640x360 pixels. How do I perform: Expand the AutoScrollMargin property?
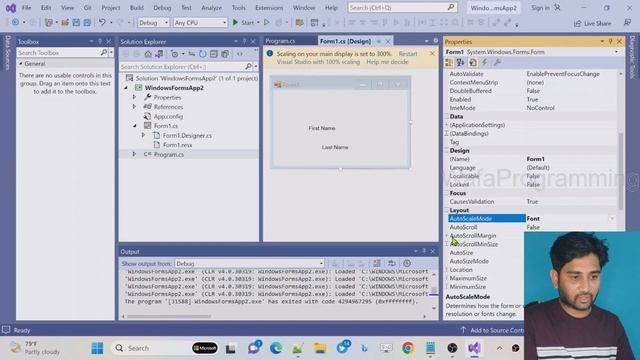[x=447, y=236]
